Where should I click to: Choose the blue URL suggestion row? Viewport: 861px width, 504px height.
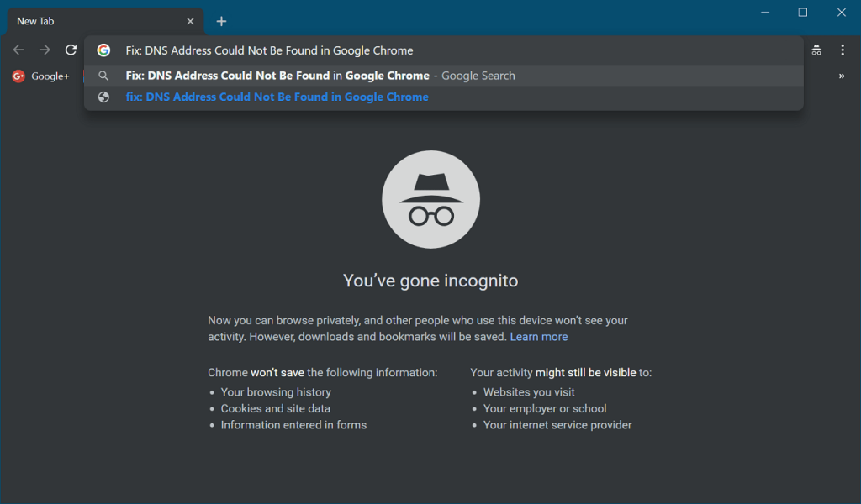[444, 97]
